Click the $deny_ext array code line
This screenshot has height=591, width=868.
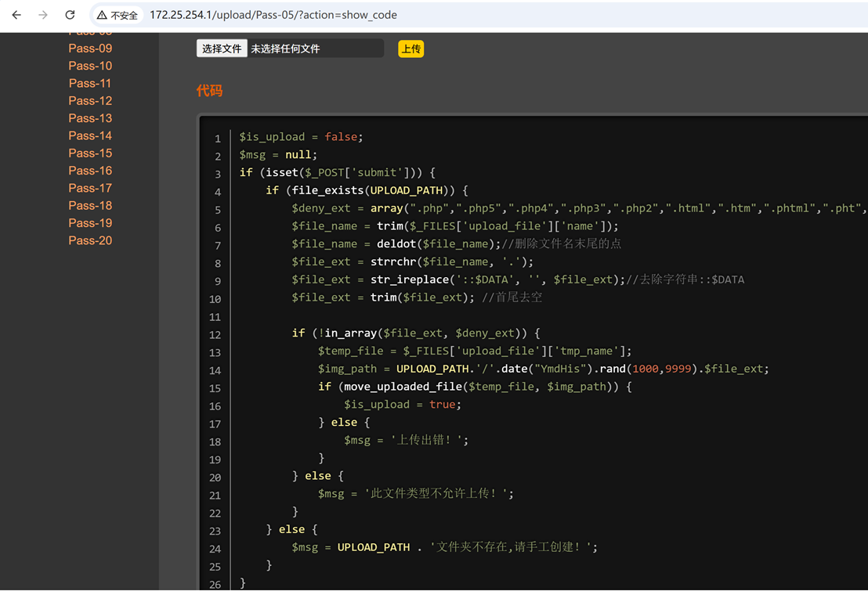(580, 208)
